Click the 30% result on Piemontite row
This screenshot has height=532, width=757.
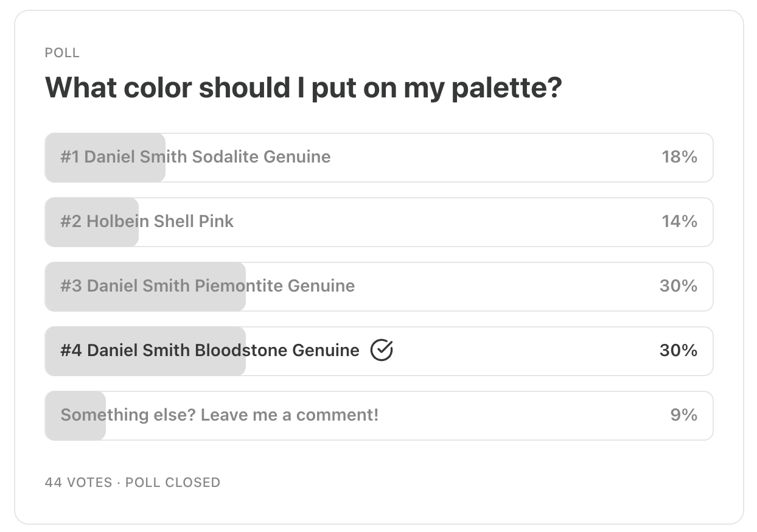pos(678,286)
